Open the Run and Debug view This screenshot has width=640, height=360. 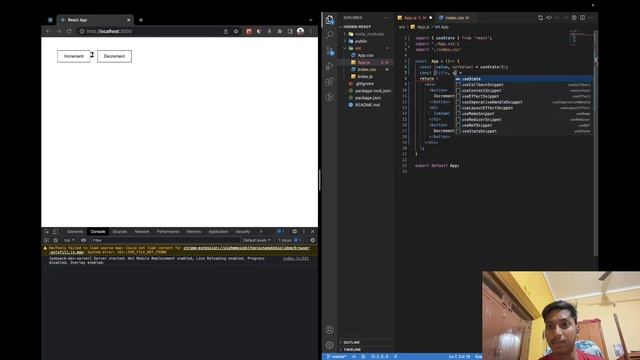[x=330, y=66]
